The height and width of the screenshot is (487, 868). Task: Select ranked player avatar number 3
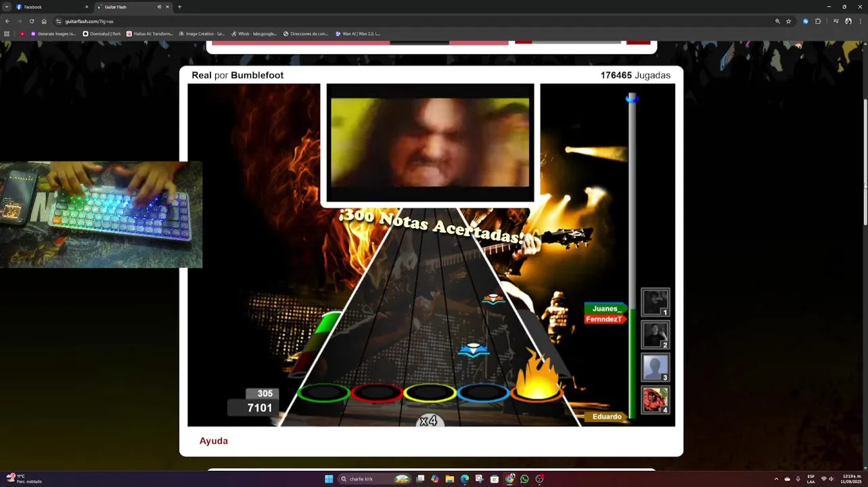click(655, 367)
